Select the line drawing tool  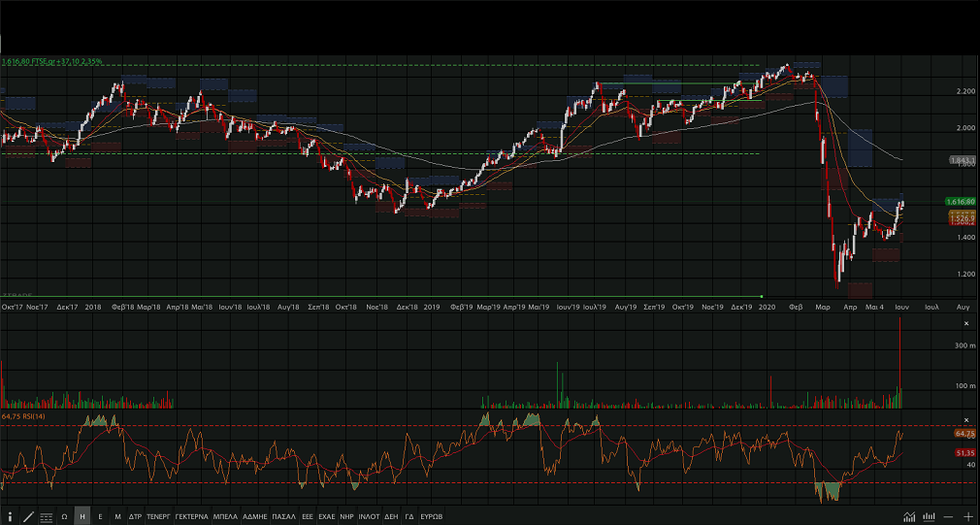tap(28, 516)
